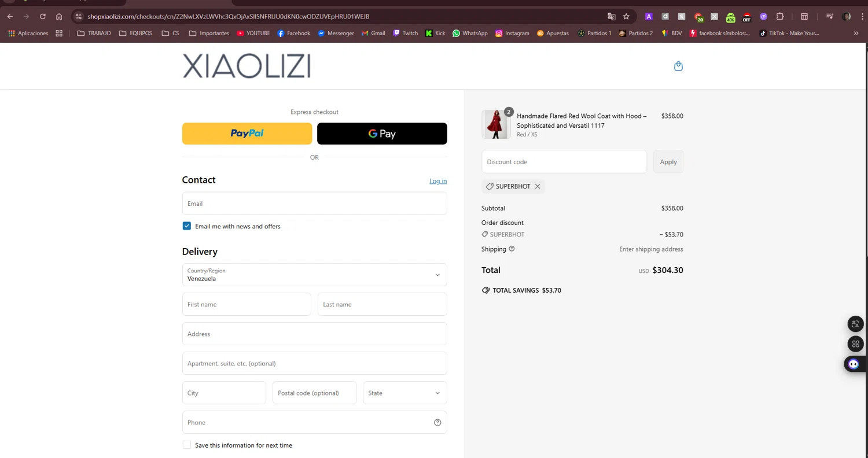Viewport: 868px width, 458px height.
Task: Open the State dropdown
Action: (405, 393)
